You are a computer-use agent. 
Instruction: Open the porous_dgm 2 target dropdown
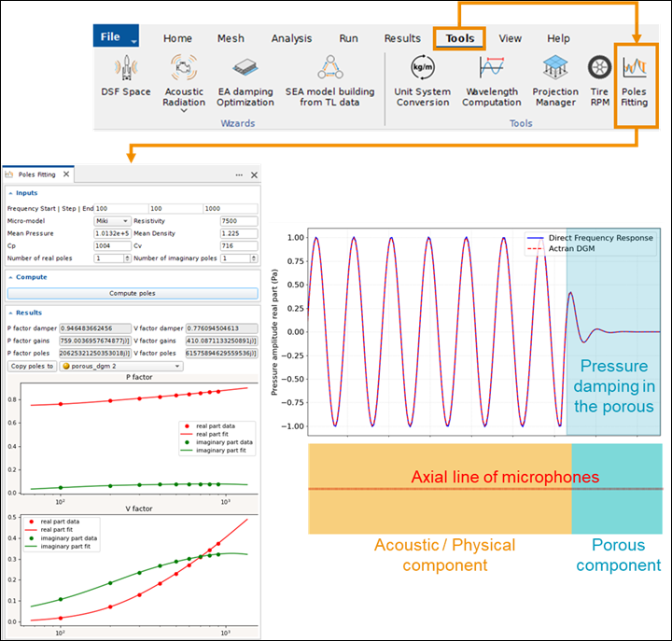tap(120, 367)
